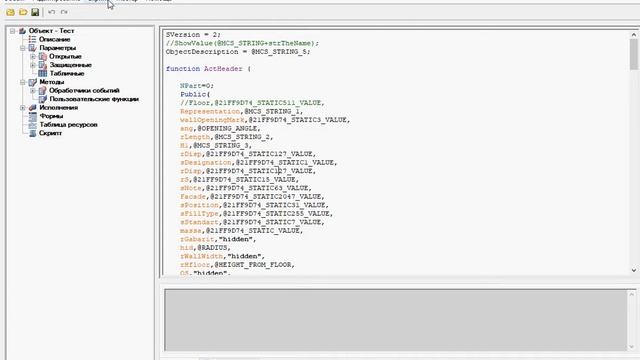Expand the Исполнения tree branch
Viewport: 640px width, 360px height.
coord(23,108)
